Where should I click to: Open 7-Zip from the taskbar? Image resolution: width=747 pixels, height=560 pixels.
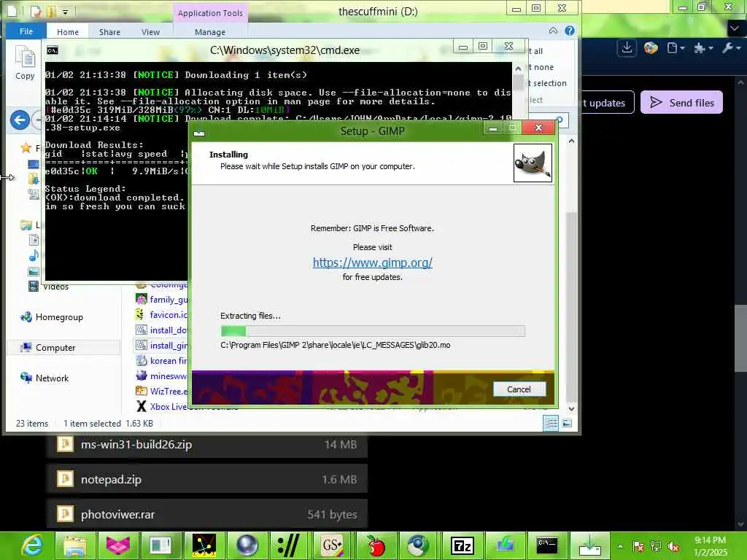click(x=462, y=545)
